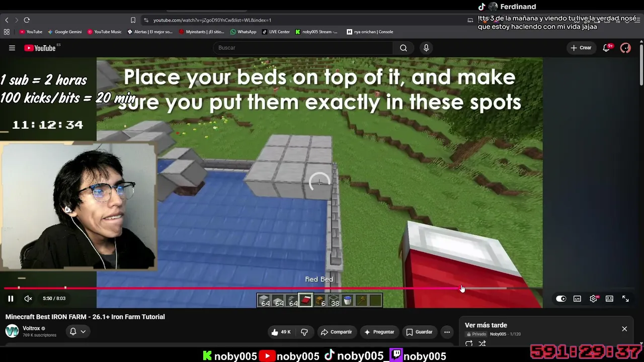Screen dimensions: 644x362
Task: Open the WhatsApp bookmark
Action: (244, 32)
